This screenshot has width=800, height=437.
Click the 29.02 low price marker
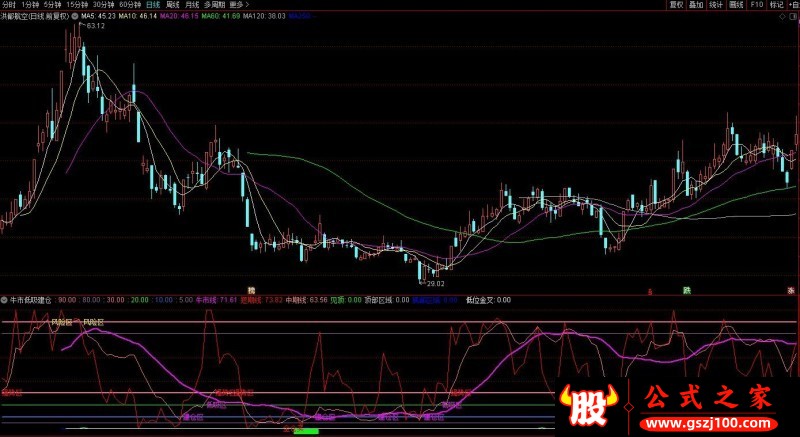click(437, 283)
